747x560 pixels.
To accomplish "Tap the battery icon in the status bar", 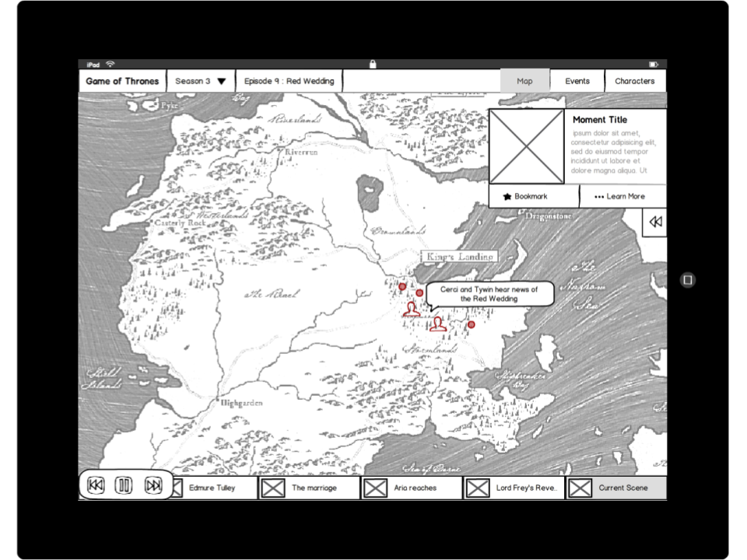I will click(x=653, y=65).
